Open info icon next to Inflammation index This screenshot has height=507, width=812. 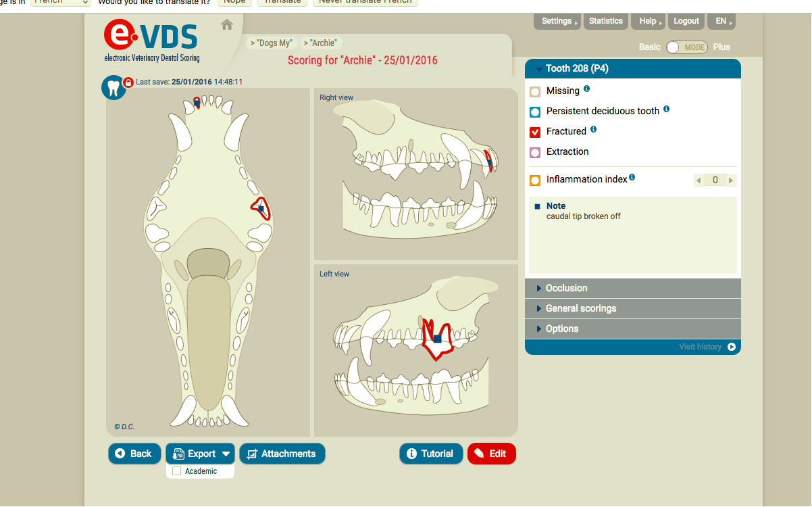632,177
